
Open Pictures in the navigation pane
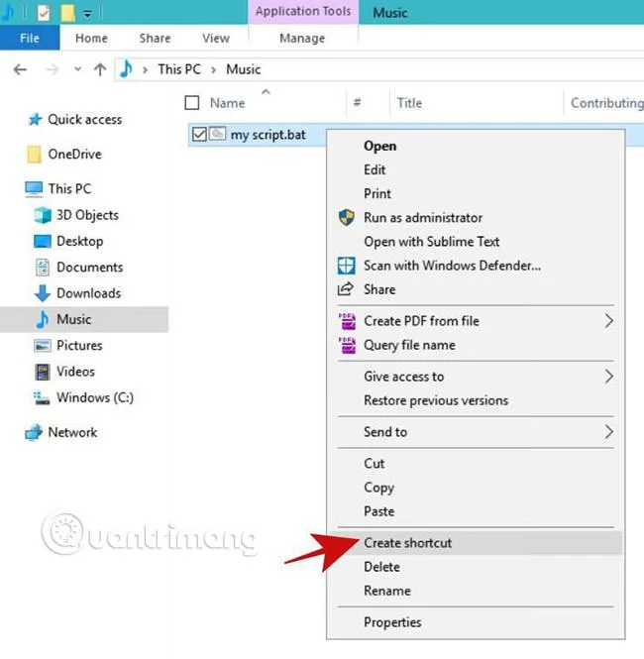click(79, 346)
